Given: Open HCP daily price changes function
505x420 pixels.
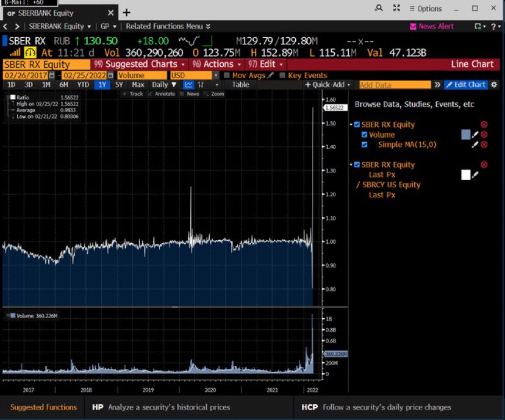Looking at the screenshot, I should pos(376,407).
